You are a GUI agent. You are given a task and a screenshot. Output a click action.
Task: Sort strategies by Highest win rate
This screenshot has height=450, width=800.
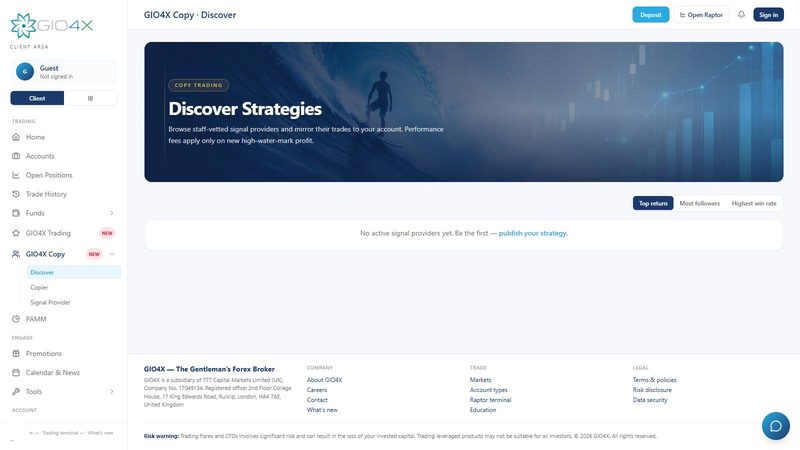[754, 203]
